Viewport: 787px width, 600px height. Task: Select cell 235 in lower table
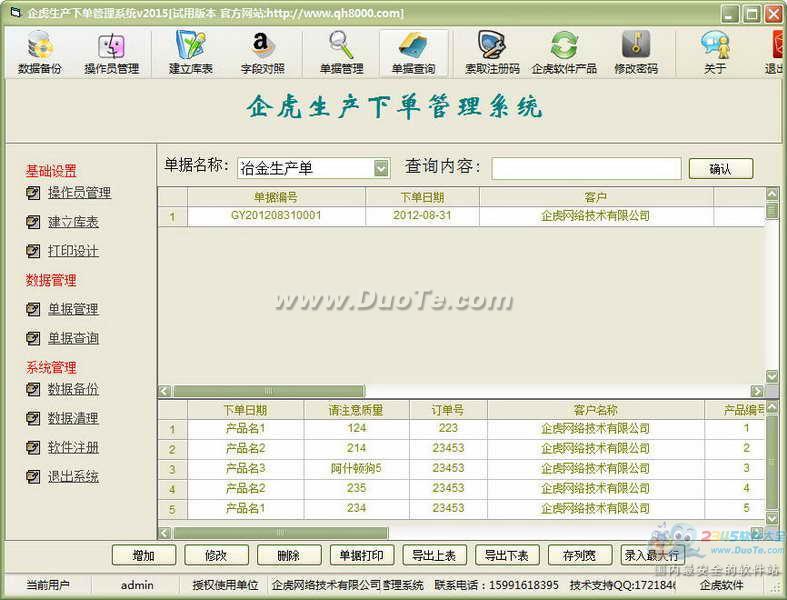356,488
